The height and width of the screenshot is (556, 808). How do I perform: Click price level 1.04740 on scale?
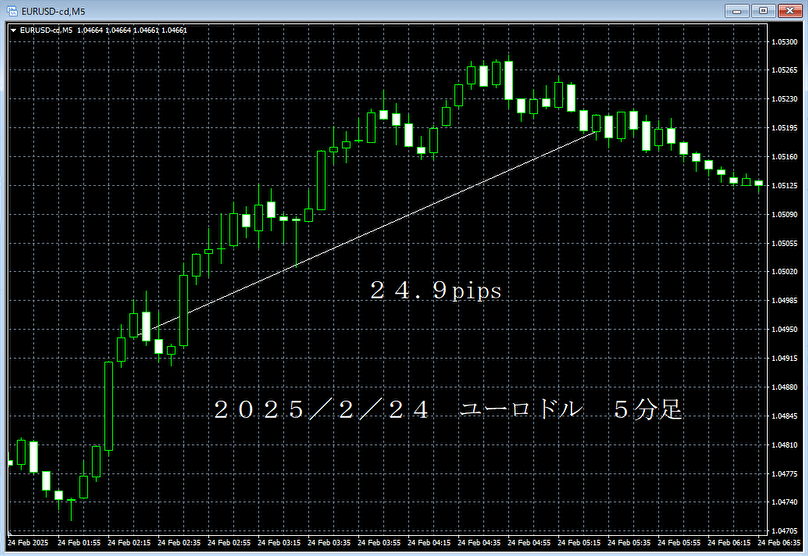tap(784, 502)
